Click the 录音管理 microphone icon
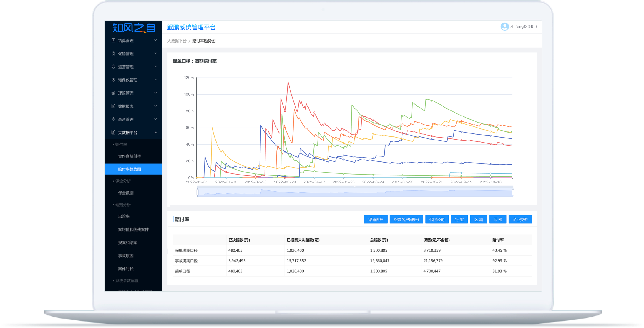Image resolution: width=644 pixels, height=328 pixels. [113, 119]
